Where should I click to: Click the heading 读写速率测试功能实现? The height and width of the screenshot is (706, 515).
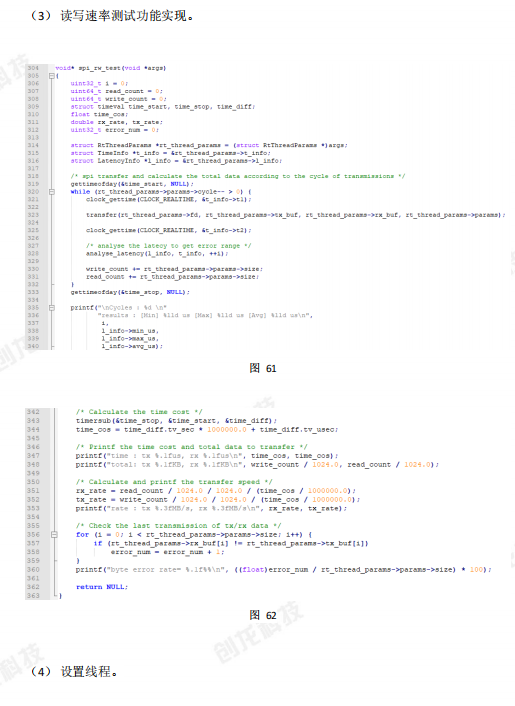123,16
